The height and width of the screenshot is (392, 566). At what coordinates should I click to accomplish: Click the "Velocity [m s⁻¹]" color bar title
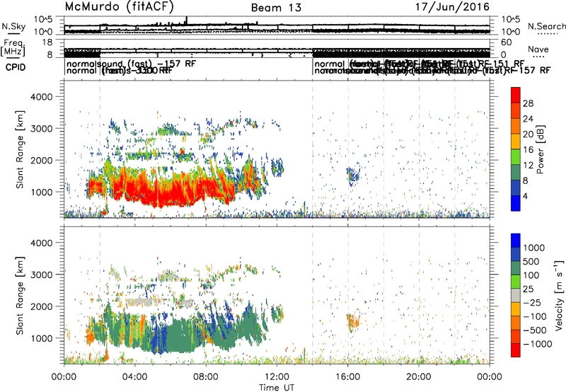coord(559,295)
